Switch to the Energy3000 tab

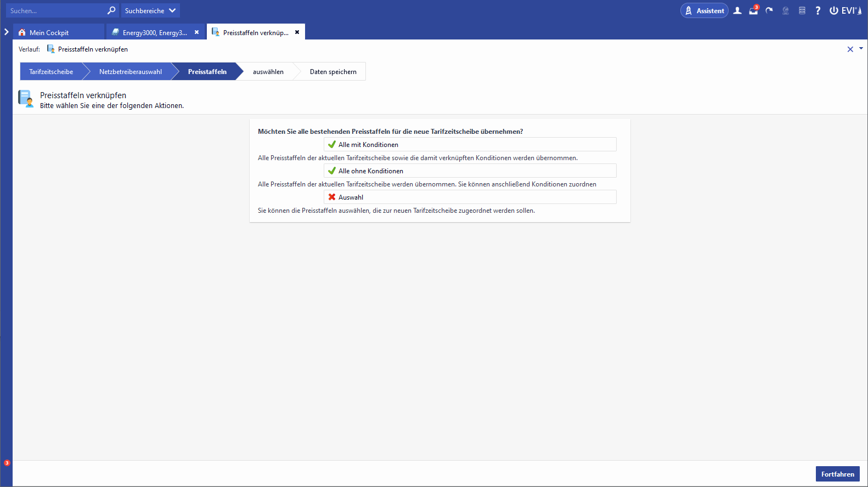tap(155, 32)
